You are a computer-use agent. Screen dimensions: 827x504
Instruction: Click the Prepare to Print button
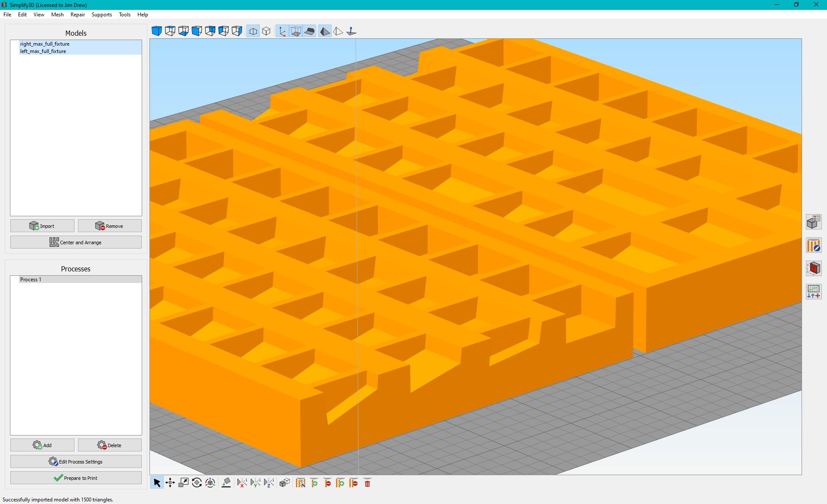pos(76,478)
